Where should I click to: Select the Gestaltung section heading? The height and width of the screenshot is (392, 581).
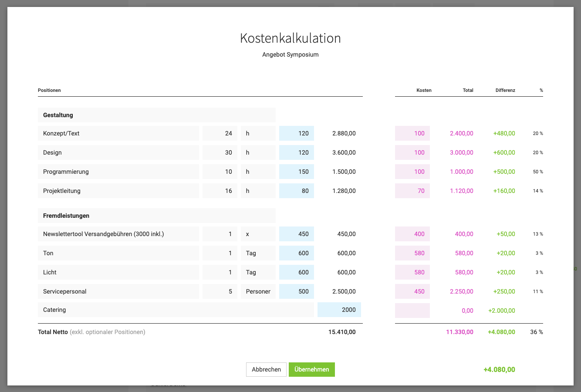(x=157, y=115)
